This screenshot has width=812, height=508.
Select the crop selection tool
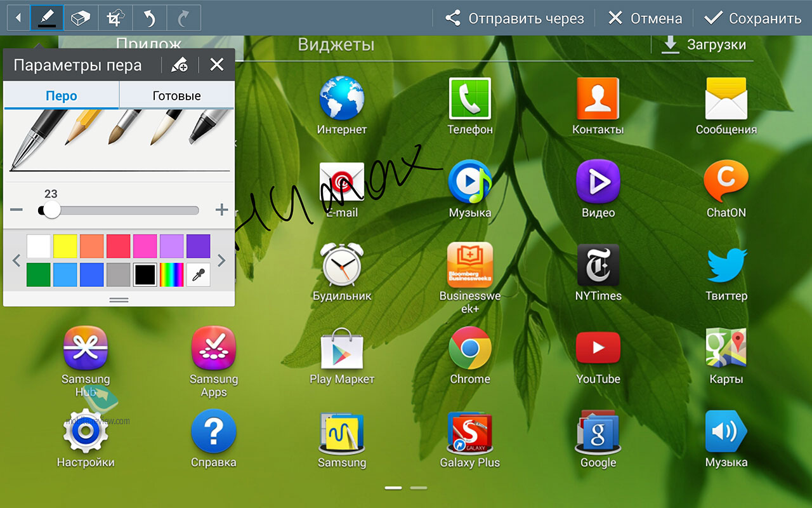[x=115, y=18]
